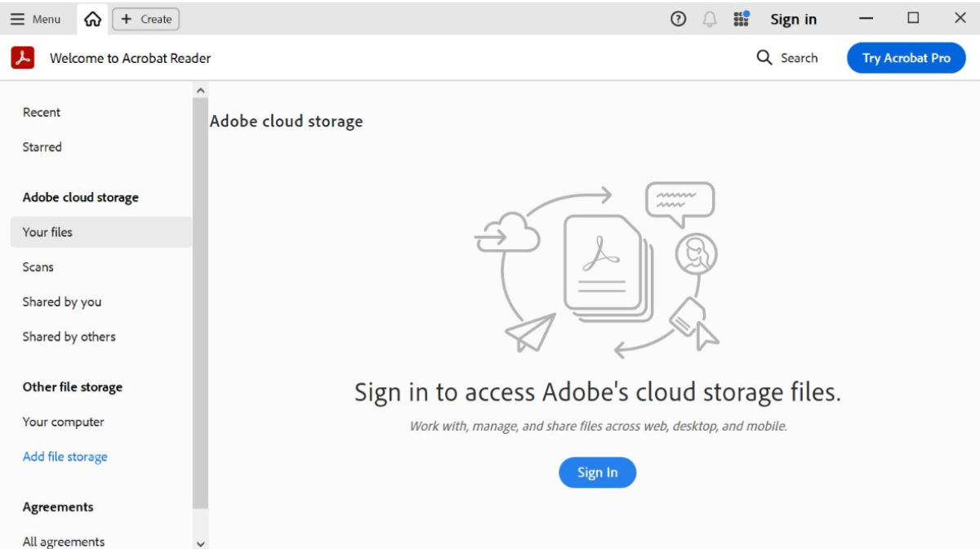Open the Adobe apps grid launcher

741,19
